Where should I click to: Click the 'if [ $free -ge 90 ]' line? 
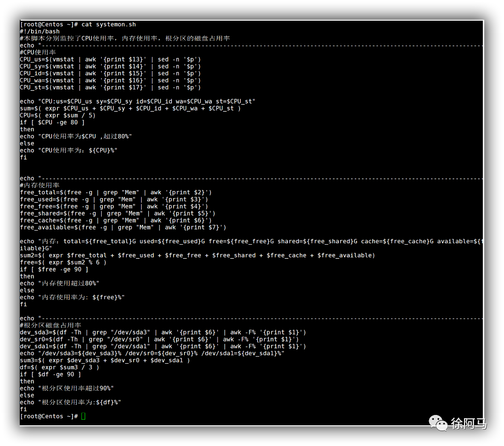point(54,270)
